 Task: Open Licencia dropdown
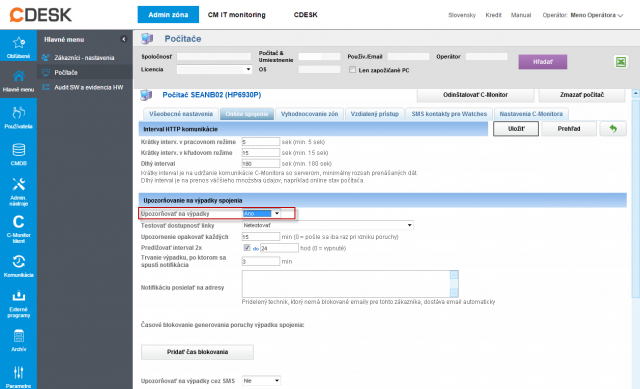pyautogui.click(x=214, y=70)
